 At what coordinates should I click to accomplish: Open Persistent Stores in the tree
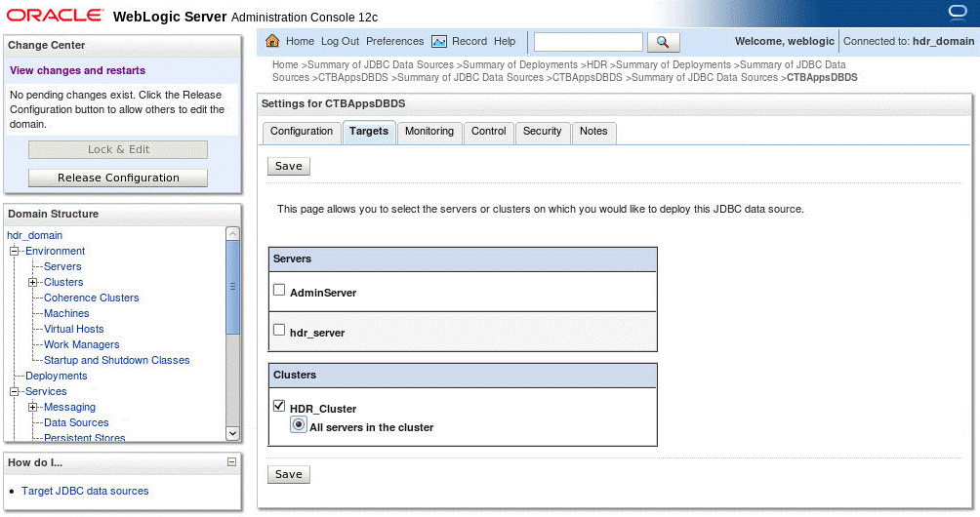point(84,438)
